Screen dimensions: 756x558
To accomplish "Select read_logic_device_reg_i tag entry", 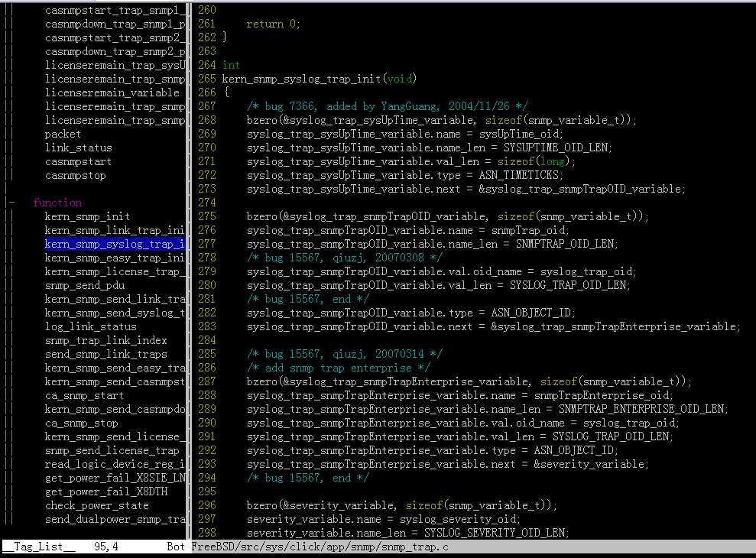I will point(115,464).
